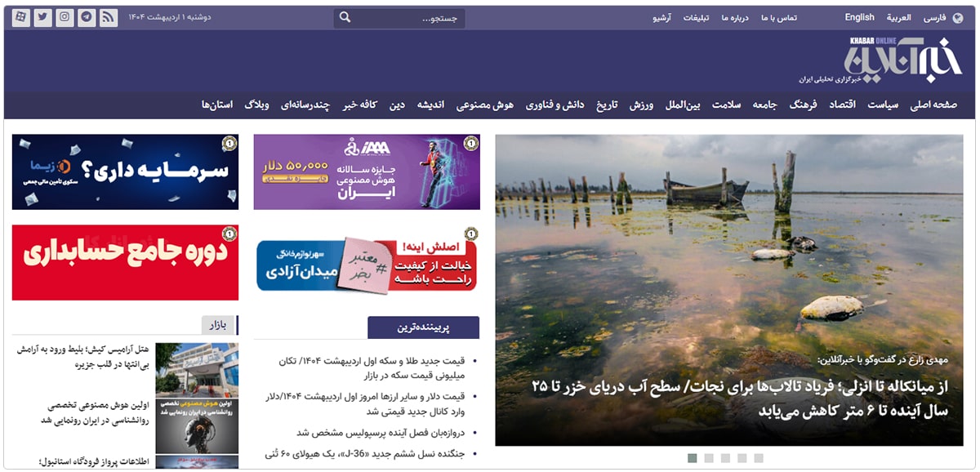Switch language to English
This screenshot has height=472, width=980.
860,16
